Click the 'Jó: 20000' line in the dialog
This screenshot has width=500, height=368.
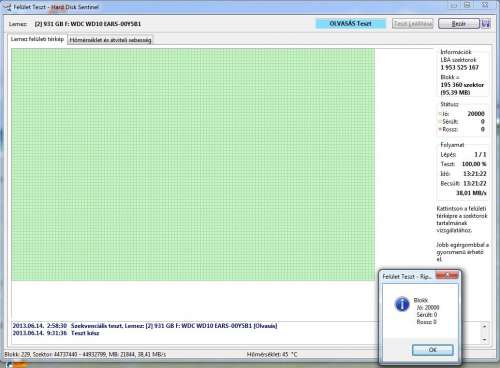point(428,307)
